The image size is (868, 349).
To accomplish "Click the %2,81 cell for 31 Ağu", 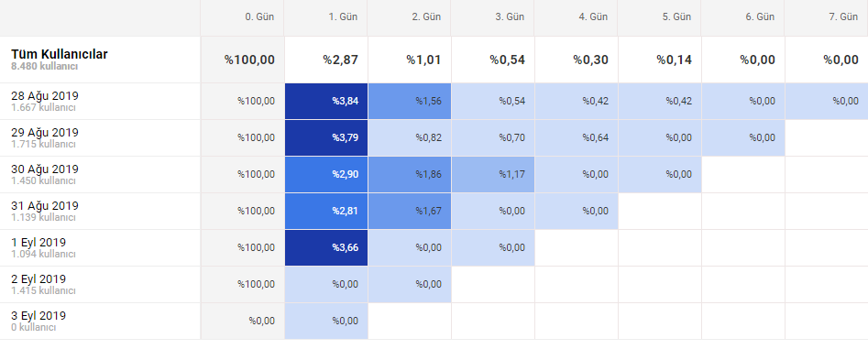I will coord(326,211).
